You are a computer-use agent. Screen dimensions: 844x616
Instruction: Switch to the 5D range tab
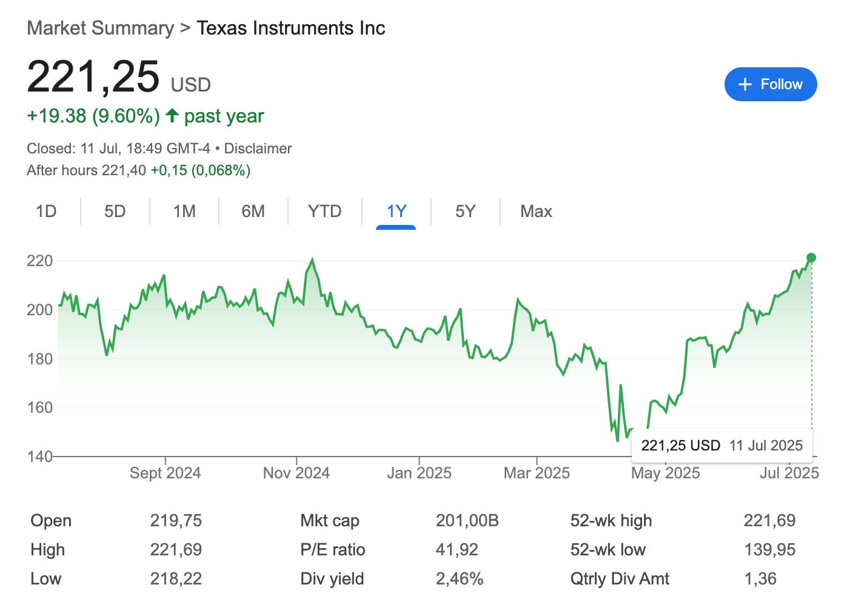coord(115,211)
